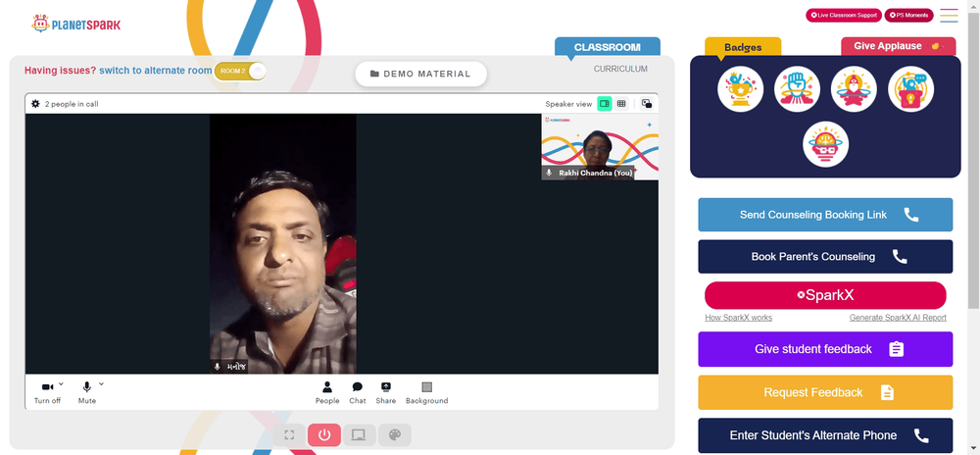The width and height of the screenshot is (980, 455).
Task: Open the Badges tab
Action: click(743, 47)
